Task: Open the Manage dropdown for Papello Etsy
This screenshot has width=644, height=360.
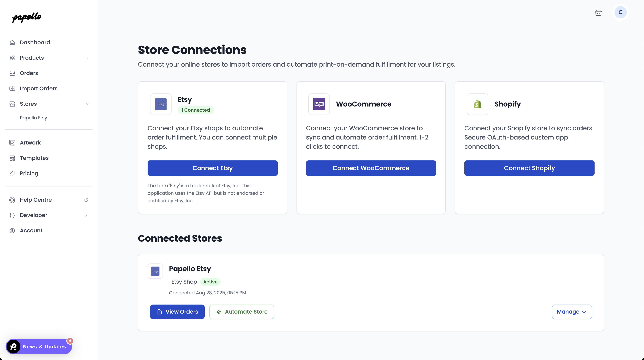Action: point(572,312)
